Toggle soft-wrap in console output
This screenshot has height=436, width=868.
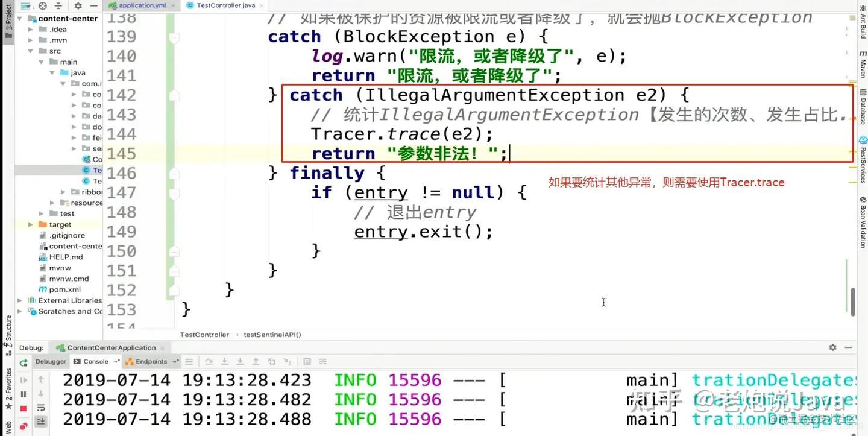click(x=41, y=408)
